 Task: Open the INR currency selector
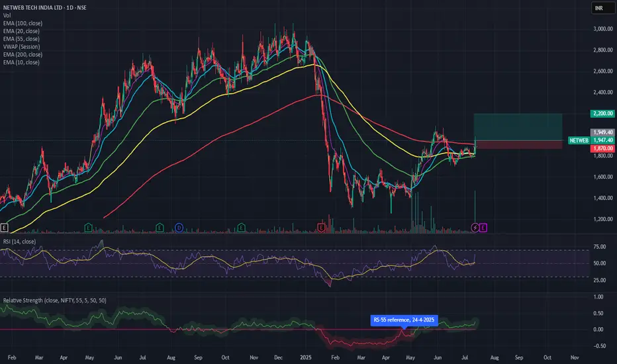tap(602, 8)
